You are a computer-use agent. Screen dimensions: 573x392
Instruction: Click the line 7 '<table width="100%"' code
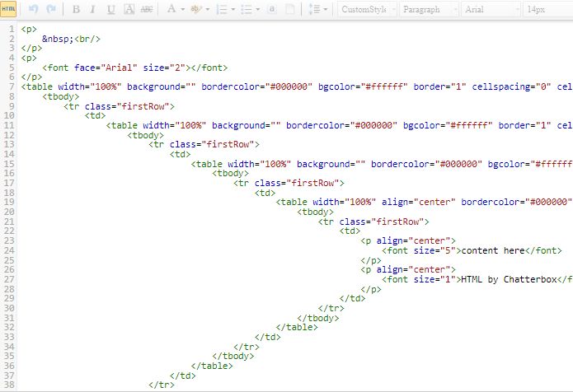(x=71, y=86)
